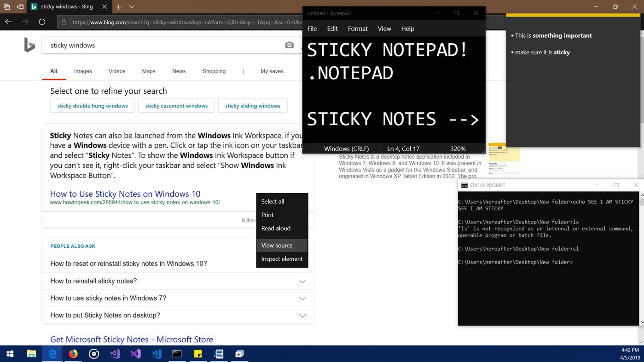
Task: Open Sticky Notes from the taskbar
Action: tap(197, 354)
